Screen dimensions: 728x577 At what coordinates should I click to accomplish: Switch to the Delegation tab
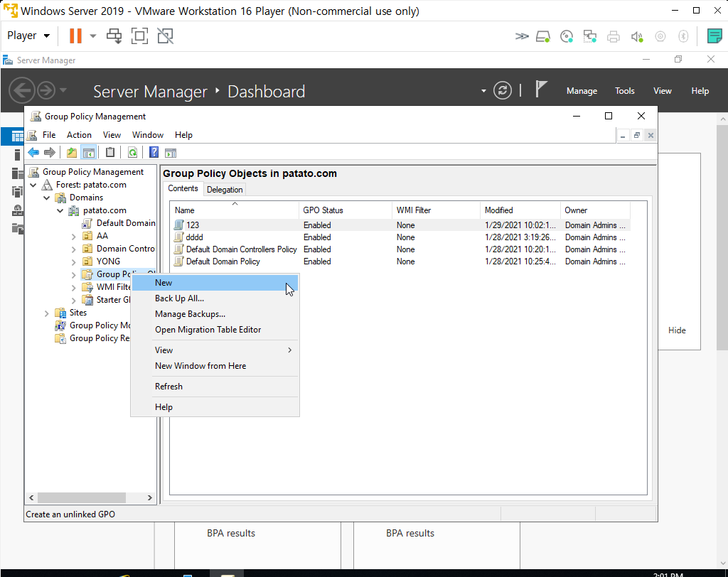[x=225, y=190]
